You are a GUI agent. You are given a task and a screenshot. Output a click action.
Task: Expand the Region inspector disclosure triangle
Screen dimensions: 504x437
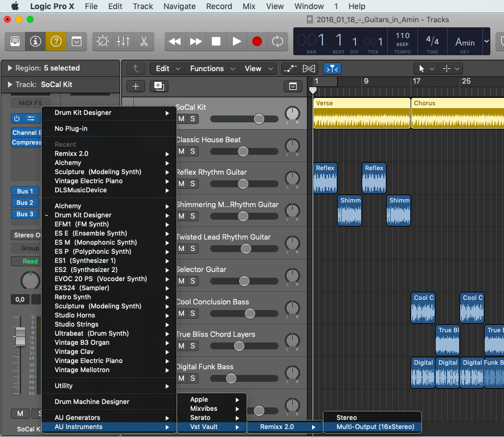10,68
